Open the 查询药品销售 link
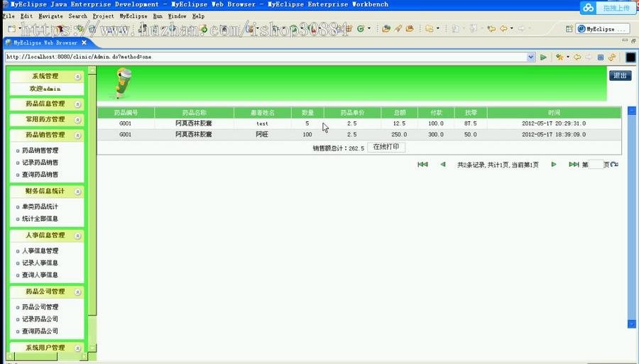This screenshot has height=364, width=639. coord(40,175)
